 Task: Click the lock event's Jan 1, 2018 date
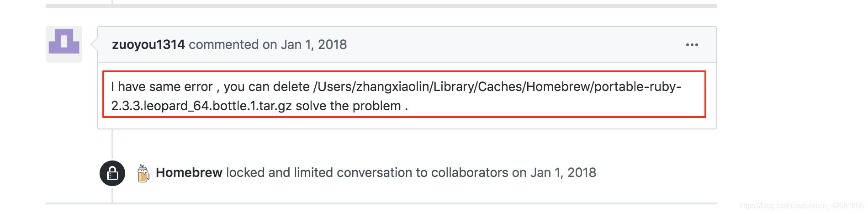tap(563, 172)
